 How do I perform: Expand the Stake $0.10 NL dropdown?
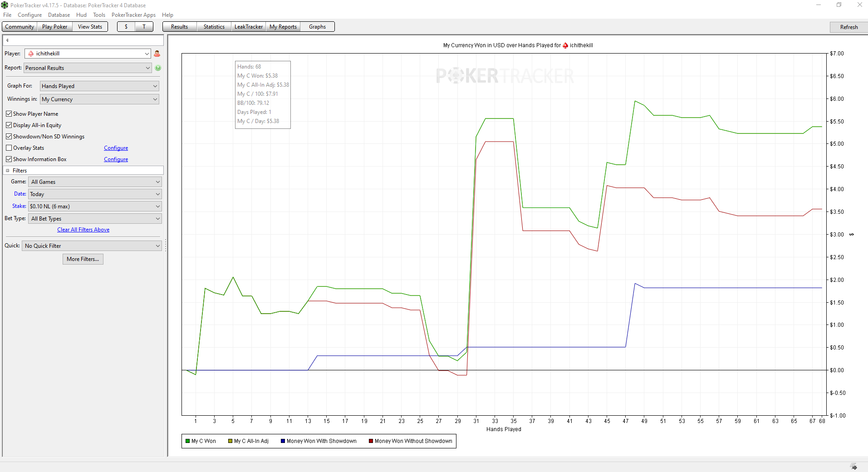pos(95,206)
